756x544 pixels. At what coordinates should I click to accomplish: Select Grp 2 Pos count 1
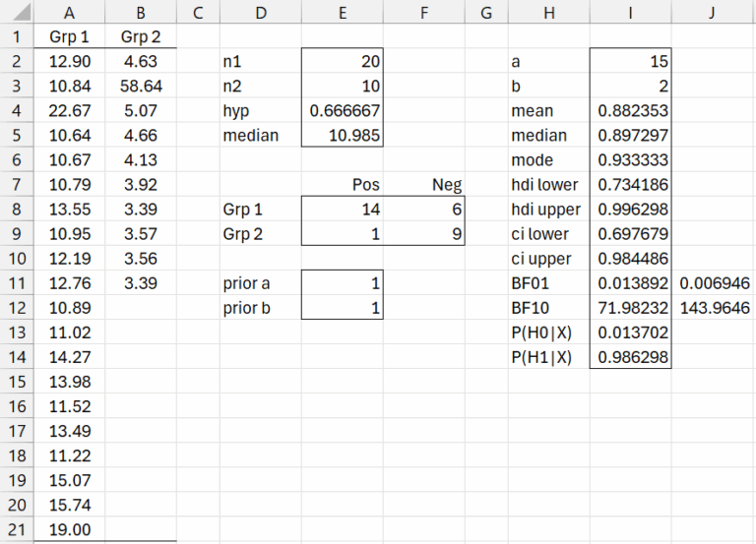click(343, 234)
